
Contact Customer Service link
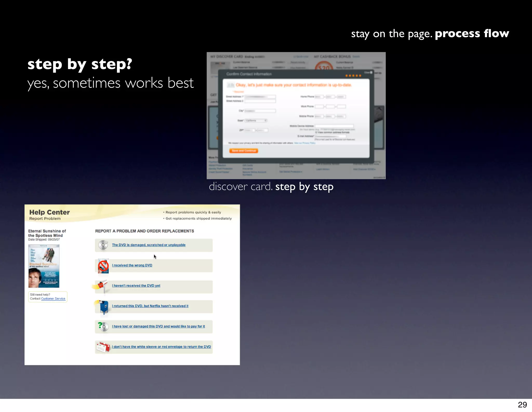[53, 299]
